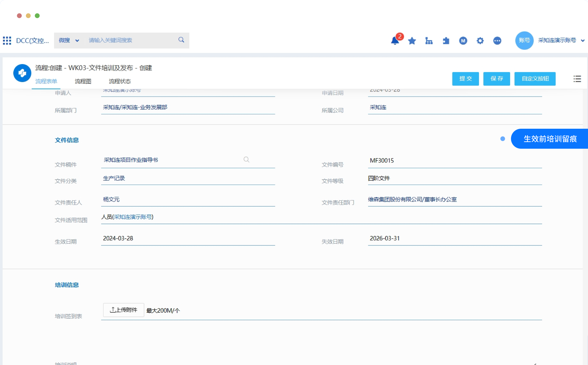Click the 提交 button

pyautogui.click(x=465, y=79)
